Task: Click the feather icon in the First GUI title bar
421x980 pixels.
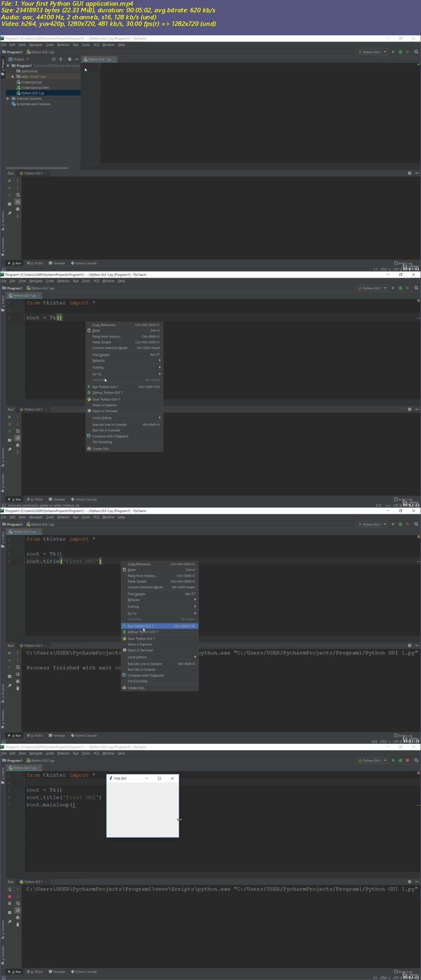Action: (111, 778)
